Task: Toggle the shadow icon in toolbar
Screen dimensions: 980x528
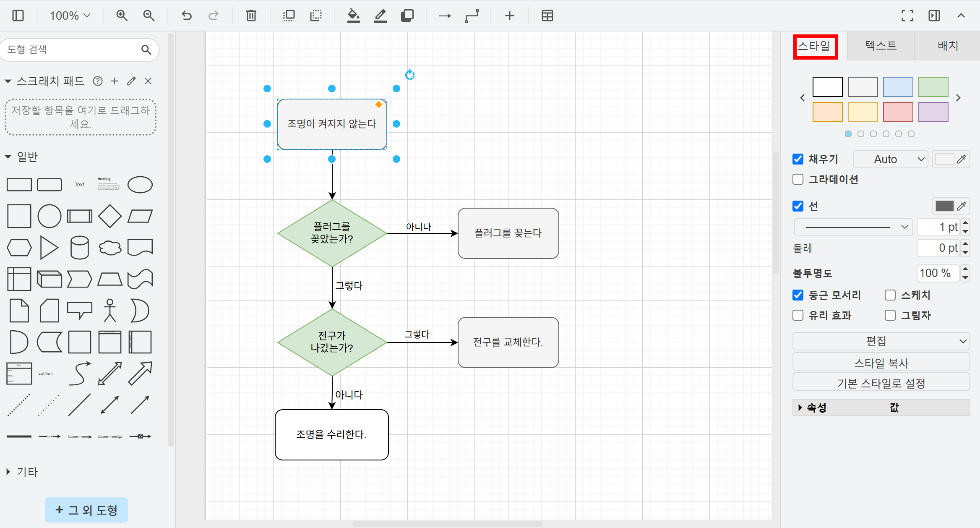Action: (x=407, y=16)
